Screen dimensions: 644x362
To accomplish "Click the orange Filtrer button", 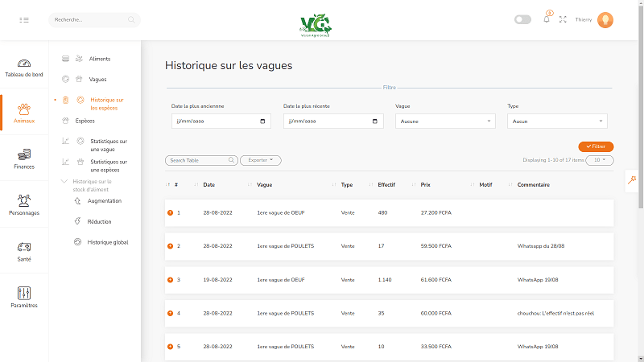I will coord(596,146).
